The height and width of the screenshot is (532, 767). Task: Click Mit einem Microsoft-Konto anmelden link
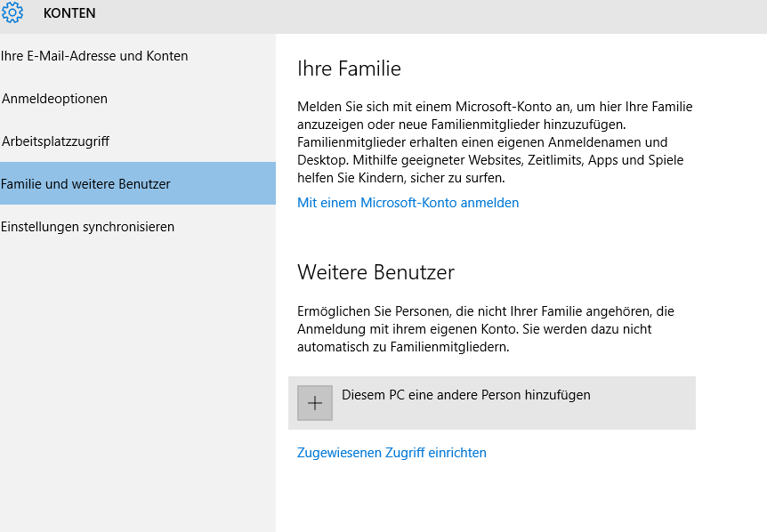(x=408, y=203)
